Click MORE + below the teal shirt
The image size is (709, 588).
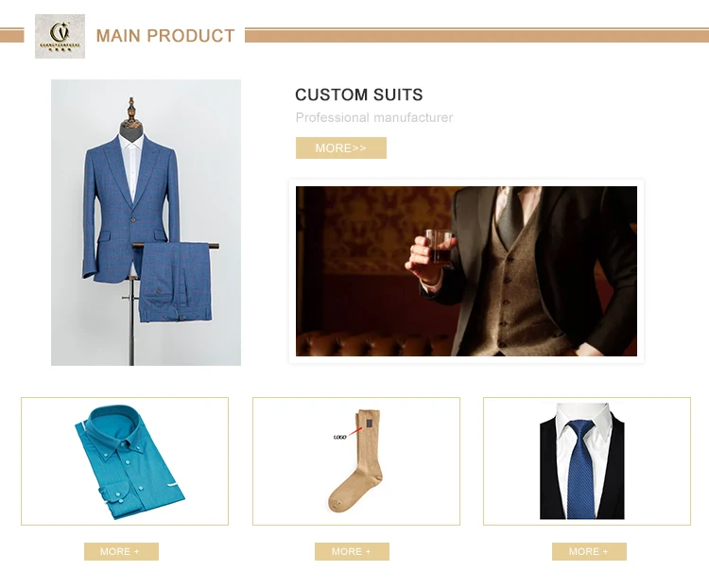tap(121, 551)
